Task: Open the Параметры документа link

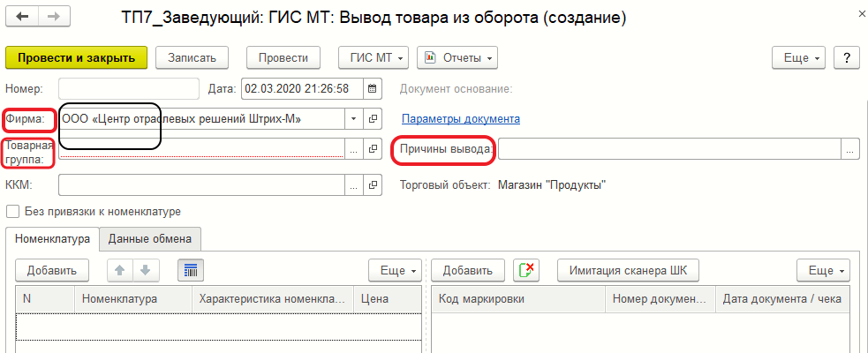Action: (x=461, y=118)
